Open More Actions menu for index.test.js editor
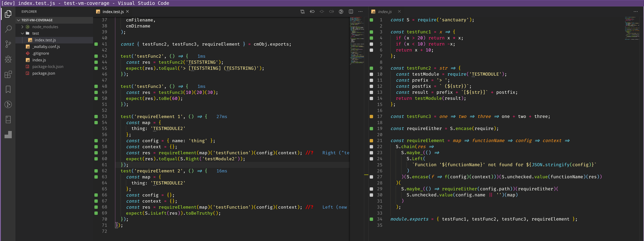The height and width of the screenshot is (241, 644). coord(360,12)
